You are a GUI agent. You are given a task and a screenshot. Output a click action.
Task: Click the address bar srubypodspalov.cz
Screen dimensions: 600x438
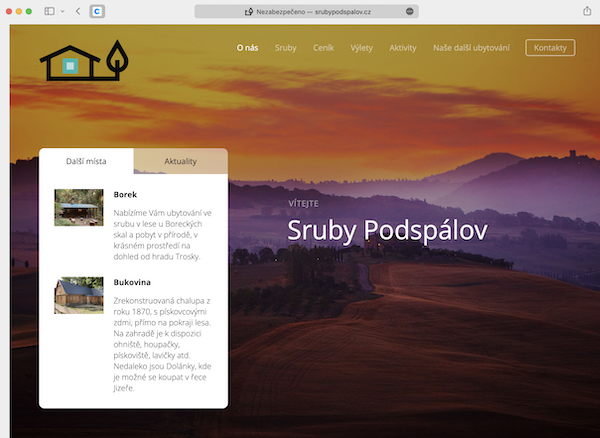coord(307,11)
